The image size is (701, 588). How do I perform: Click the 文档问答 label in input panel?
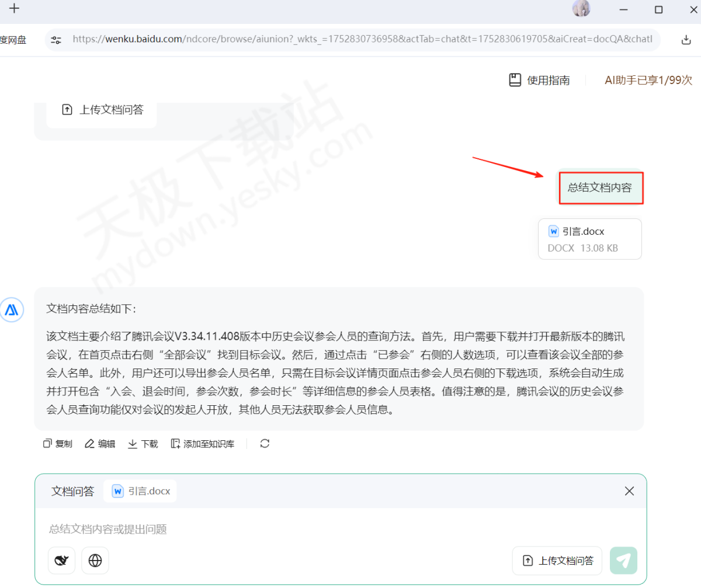click(72, 491)
